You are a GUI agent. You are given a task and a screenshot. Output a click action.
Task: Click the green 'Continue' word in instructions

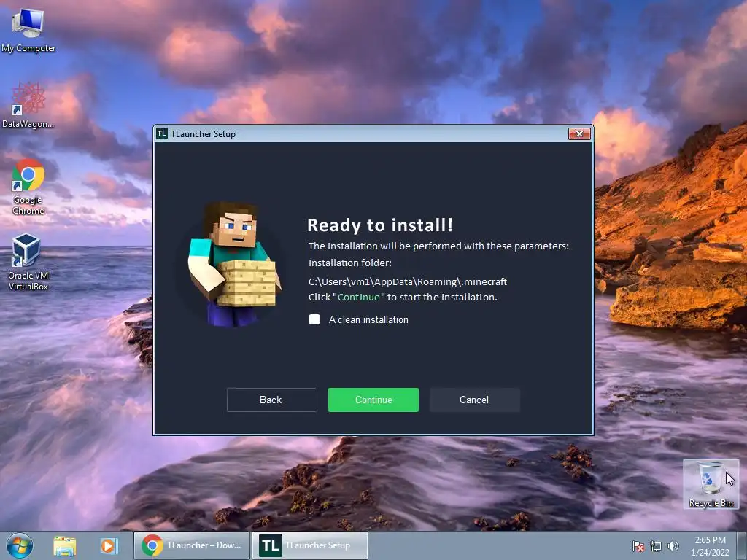(x=359, y=297)
